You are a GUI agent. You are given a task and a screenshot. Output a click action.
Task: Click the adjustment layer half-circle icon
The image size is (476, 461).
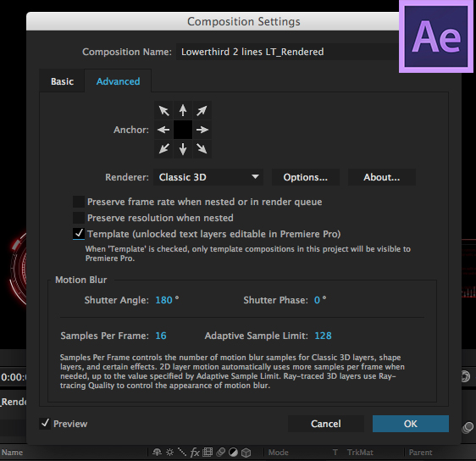[233, 453]
